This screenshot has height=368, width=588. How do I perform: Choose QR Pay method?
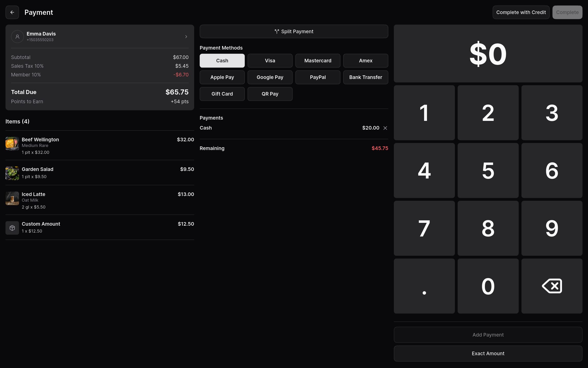pos(270,94)
